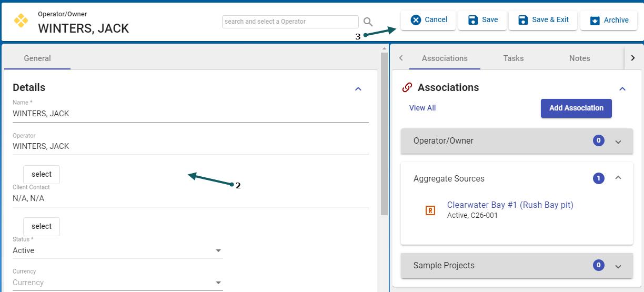Viewport: 644px width, 292px height.
Task: Open the Clearwater Bay #1 (Rush Bay pit) link
Action: pos(510,205)
